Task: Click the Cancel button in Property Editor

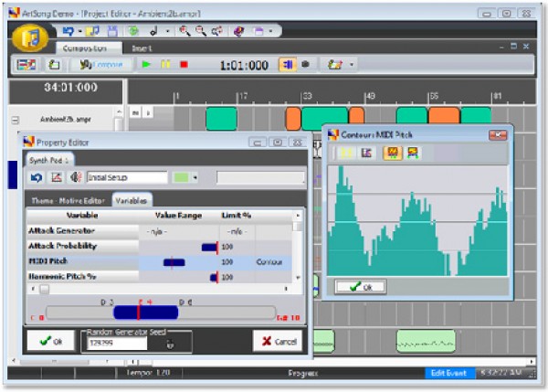Action: coord(279,341)
